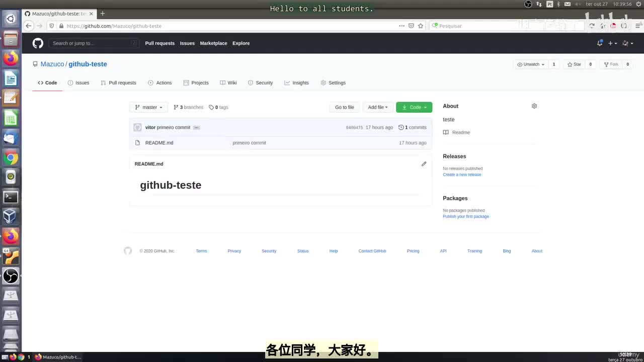Open page actions ellipsis in URL bar
644x362 pixels.
[401, 26]
